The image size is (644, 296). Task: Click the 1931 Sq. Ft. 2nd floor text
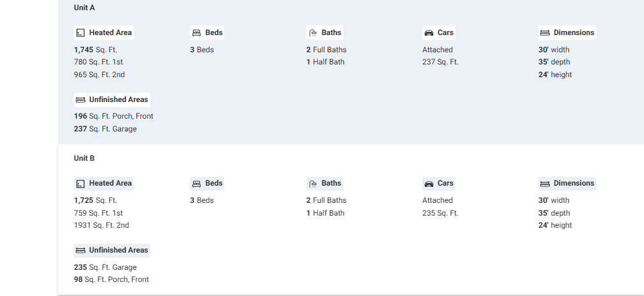[x=101, y=225]
